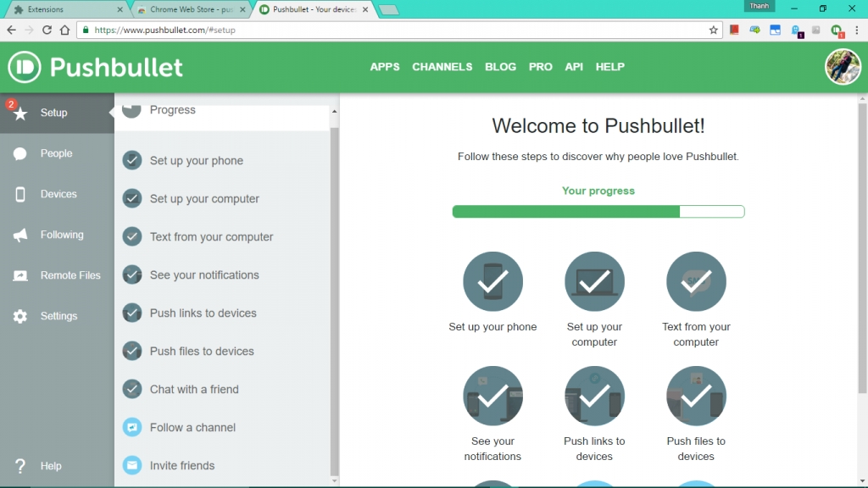Screen dimensions: 868x488
Task: Go to the browser home page
Action: tap(64, 30)
